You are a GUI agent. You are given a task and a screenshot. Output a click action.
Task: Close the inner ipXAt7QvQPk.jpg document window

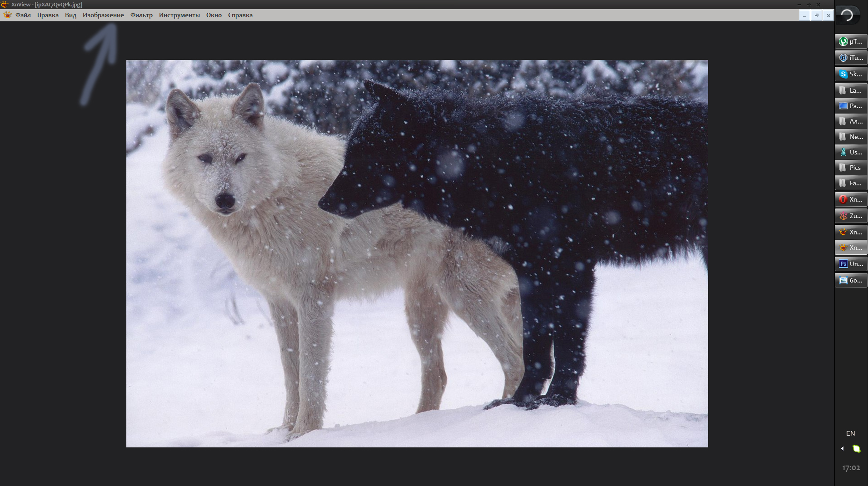(x=828, y=15)
